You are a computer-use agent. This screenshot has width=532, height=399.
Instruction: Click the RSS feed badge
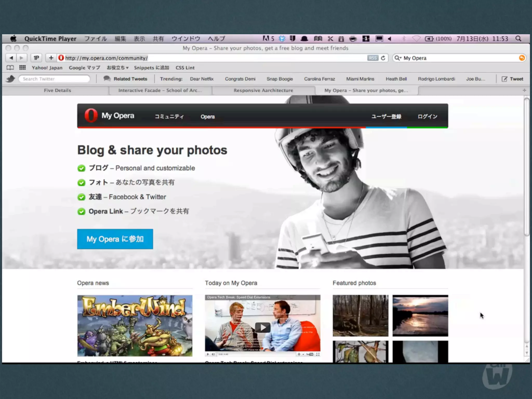(x=373, y=58)
